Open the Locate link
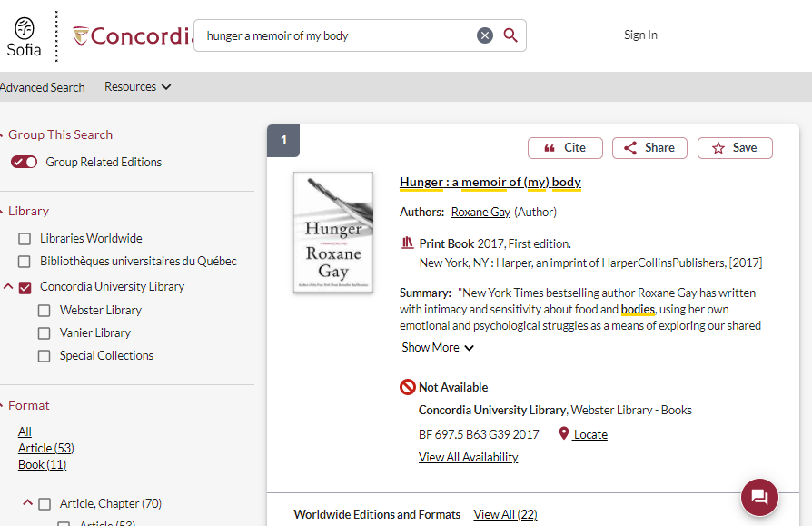 (590, 435)
